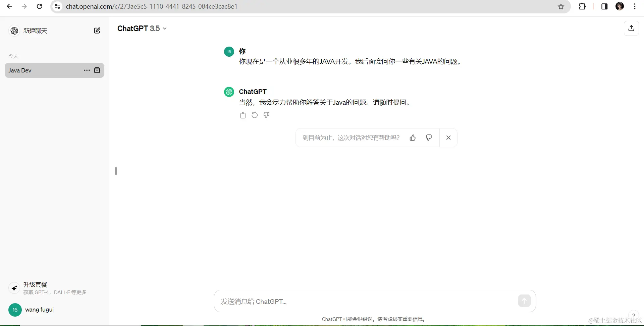This screenshot has height=326, width=644.
Task: Open browser extensions puzzle icon
Action: pyautogui.click(x=582, y=6)
